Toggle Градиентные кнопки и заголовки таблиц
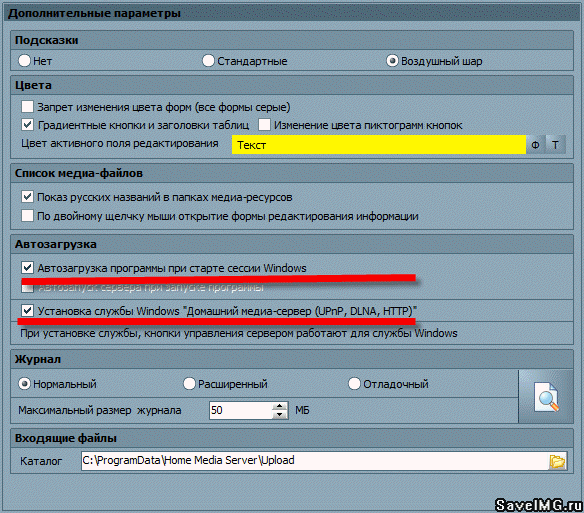 coord(27,124)
